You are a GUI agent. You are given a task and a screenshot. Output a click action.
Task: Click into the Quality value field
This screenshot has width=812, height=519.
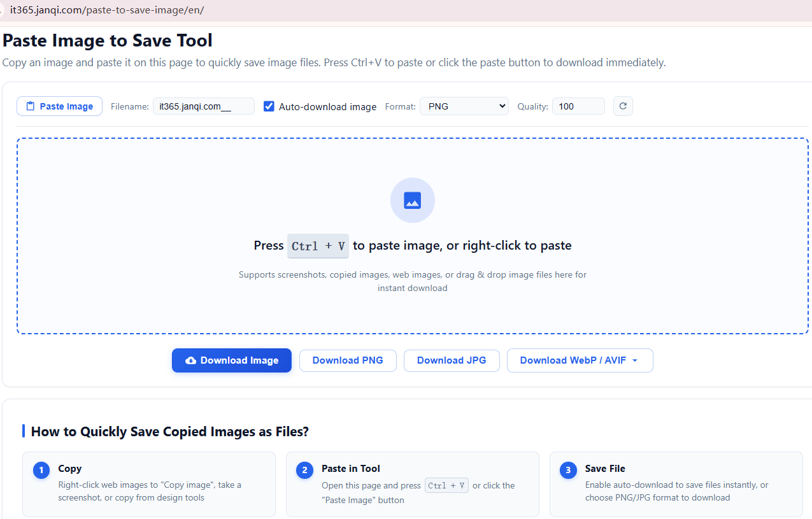click(578, 106)
